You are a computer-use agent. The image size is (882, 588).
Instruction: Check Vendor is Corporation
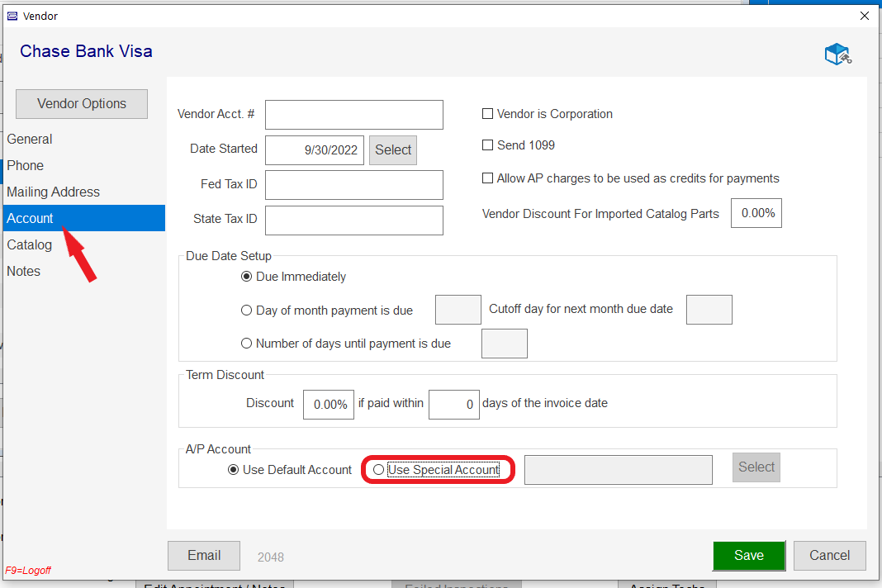pyautogui.click(x=488, y=114)
